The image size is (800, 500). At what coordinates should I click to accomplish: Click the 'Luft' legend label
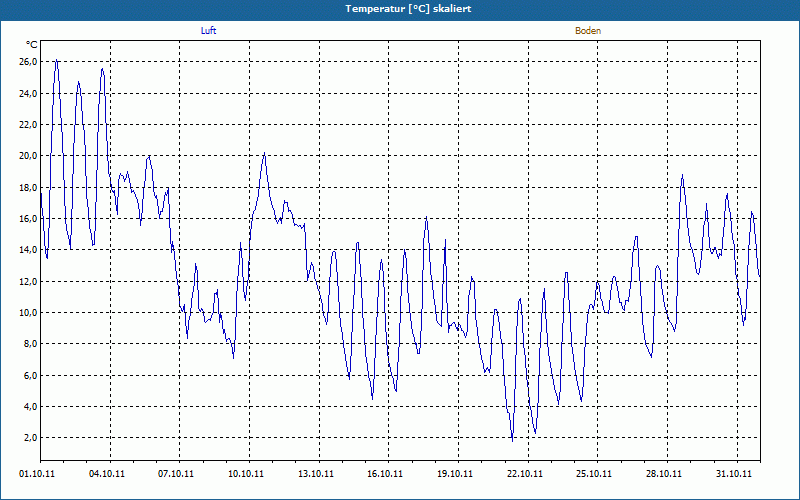[x=208, y=31]
